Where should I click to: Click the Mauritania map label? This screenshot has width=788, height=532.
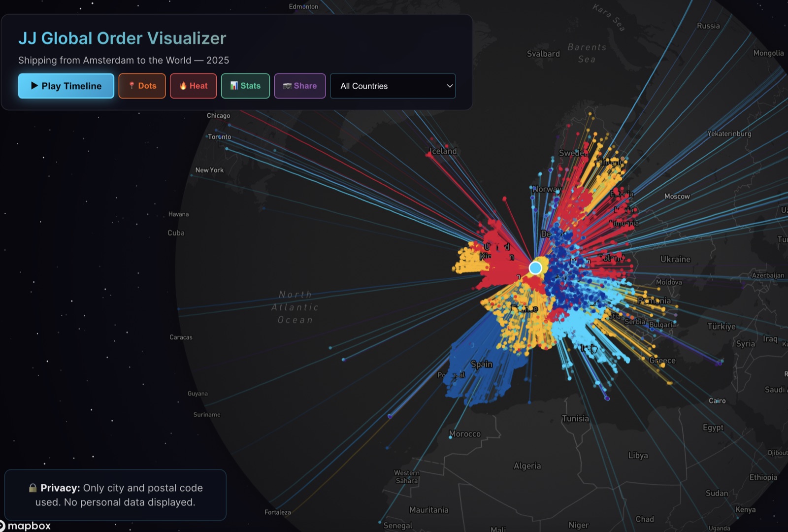[429, 510]
